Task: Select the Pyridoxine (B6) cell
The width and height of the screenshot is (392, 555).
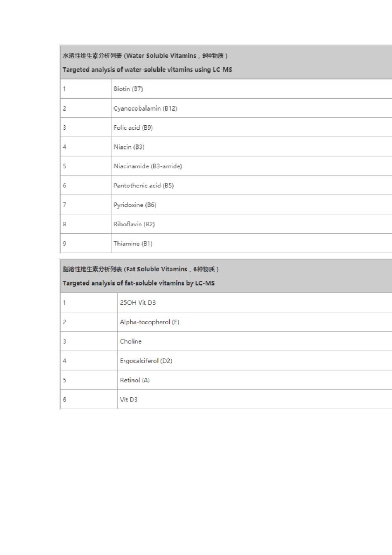Action: (x=135, y=205)
